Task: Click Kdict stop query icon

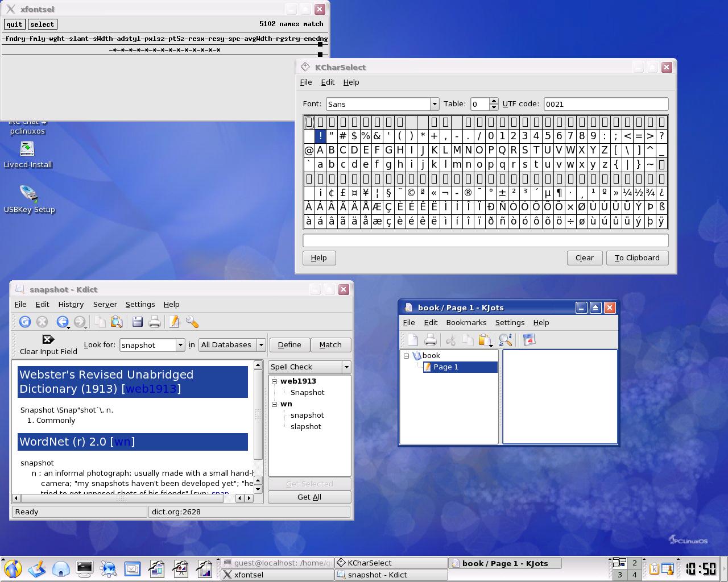Action: [42, 322]
